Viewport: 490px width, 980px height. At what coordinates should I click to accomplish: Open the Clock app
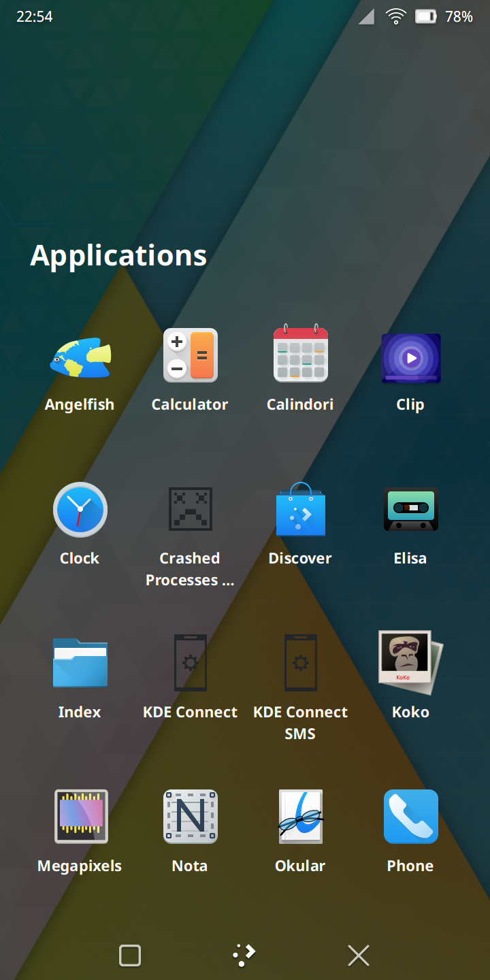(x=80, y=510)
